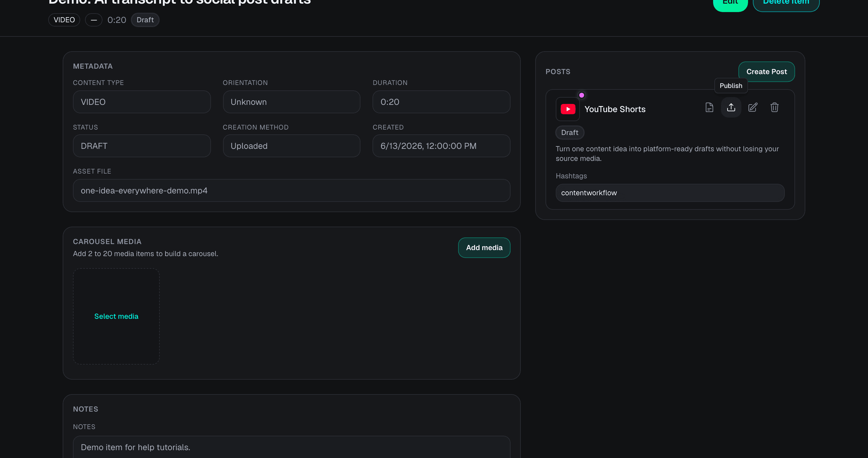This screenshot has height=458, width=868.
Task: Click the Delete item button
Action: [786, 3]
